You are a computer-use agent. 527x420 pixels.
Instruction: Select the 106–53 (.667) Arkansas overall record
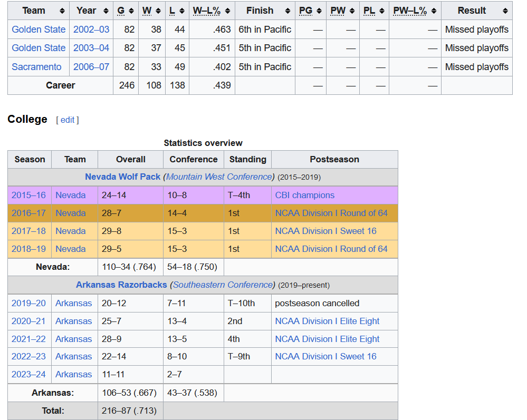point(130,393)
